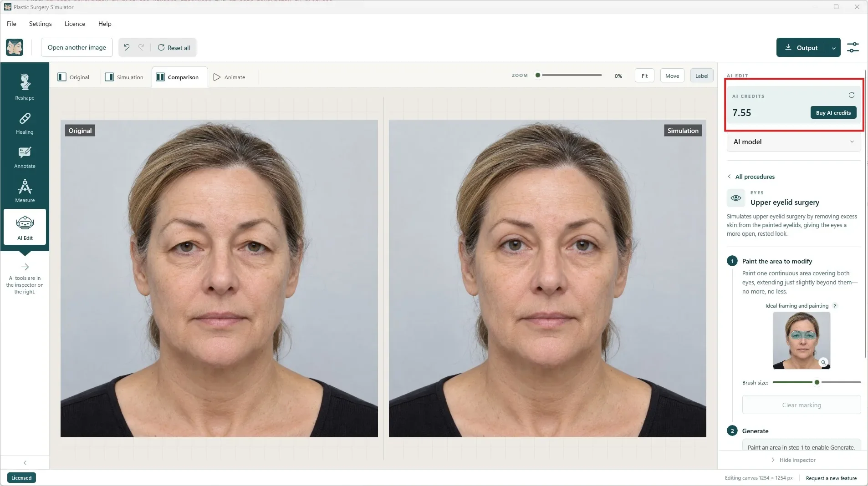Open the Animate view tab
Image resolution: width=868 pixels, height=486 pixels.
pos(230,77)
